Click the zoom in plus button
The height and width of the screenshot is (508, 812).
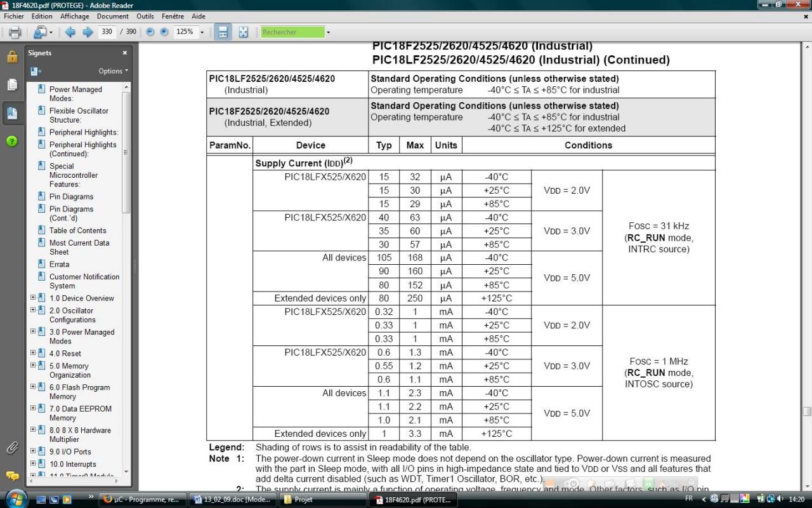click(164, 32)
